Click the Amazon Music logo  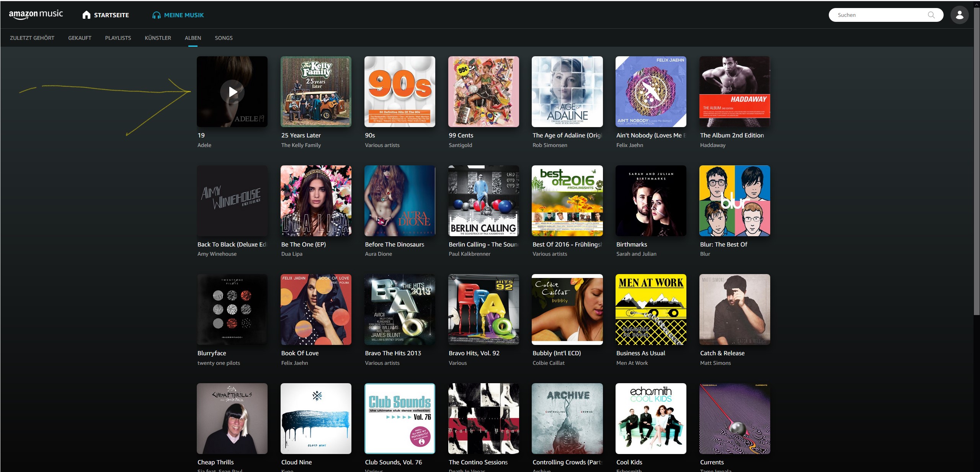coord(36,15)
